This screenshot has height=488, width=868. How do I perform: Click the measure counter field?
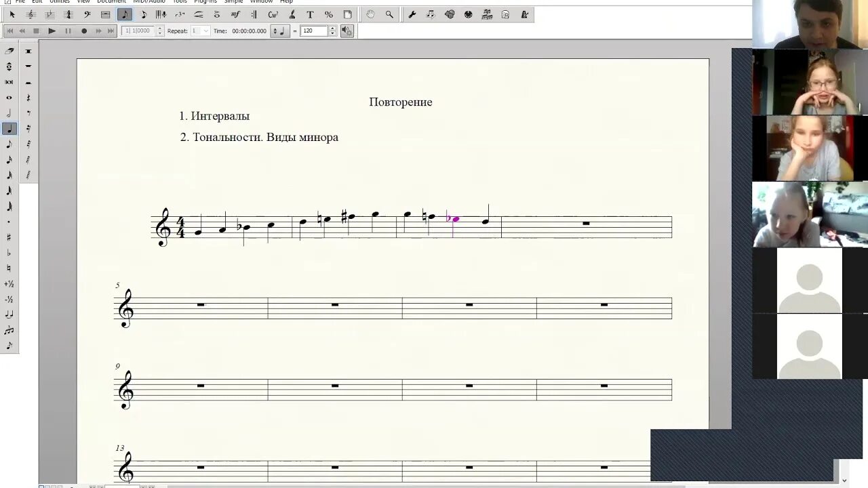coord(139,30)
